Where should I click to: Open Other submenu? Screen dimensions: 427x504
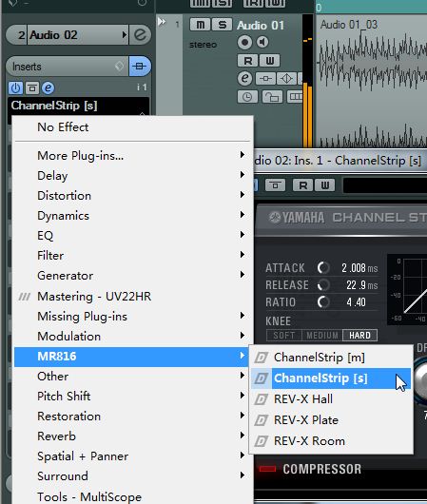132,377
